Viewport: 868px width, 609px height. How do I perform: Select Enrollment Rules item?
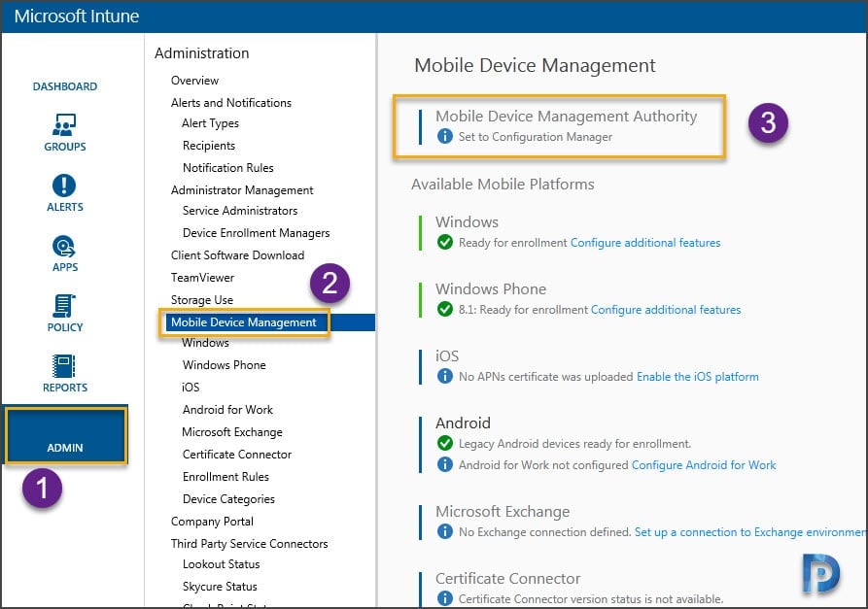(226, 476)
